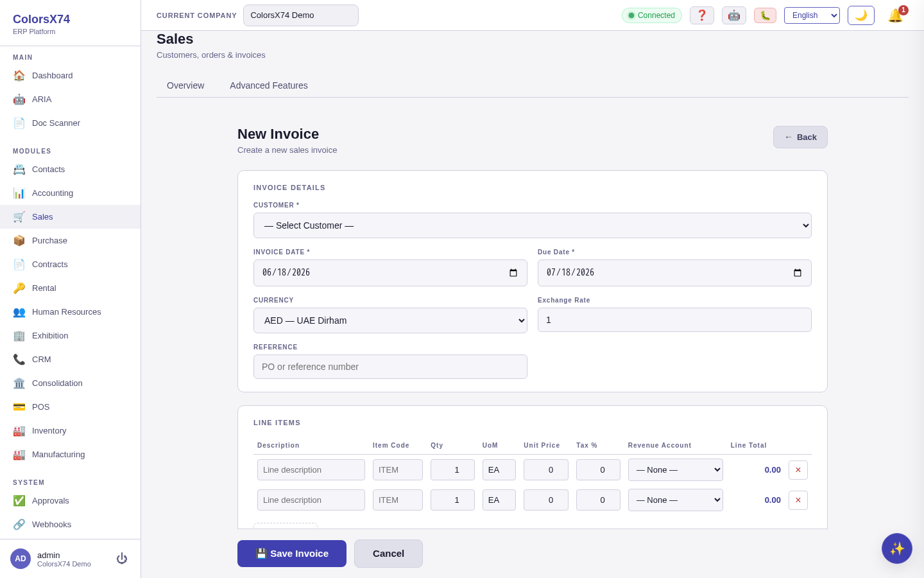Viewport: 924px width, 578px height.
Task: Open the Manufacturing module
Action: (70, 454)
